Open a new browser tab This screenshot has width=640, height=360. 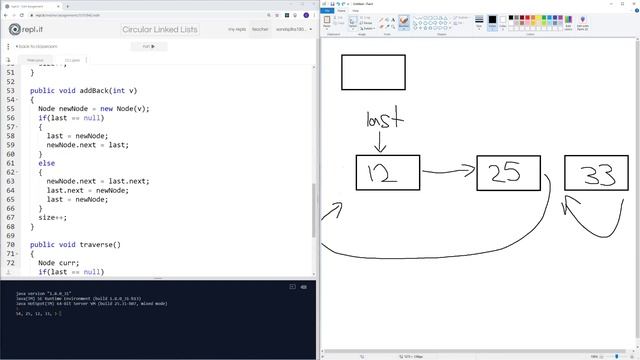pyautogui.click(x=68, y=6)
